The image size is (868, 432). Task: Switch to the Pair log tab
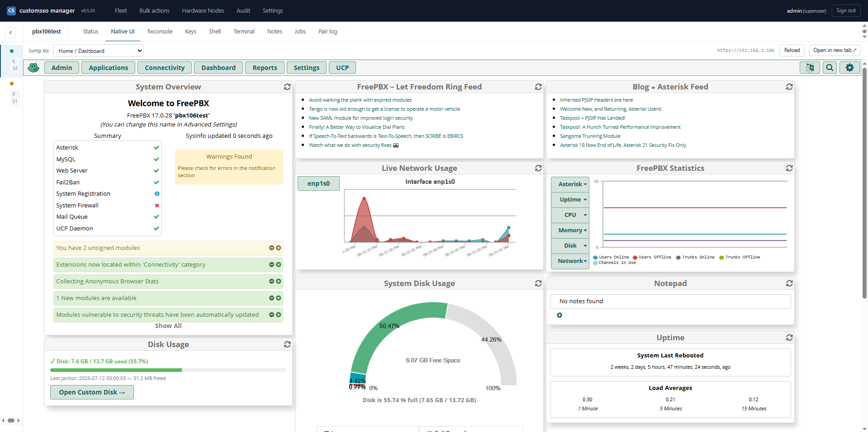click(x=327, y=32)
